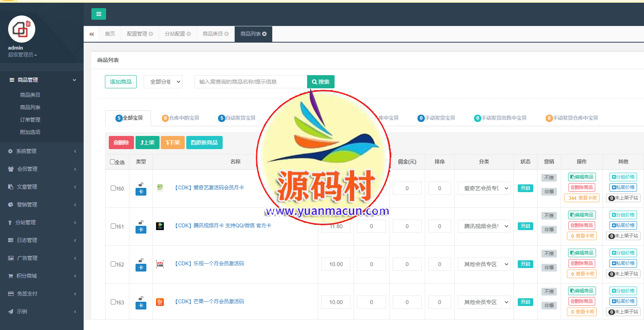The height and width of the screenshot is (330, 644).
Task: Open category dropdown for 爱奇艺会员专区 row
Action: pos(484,188)
